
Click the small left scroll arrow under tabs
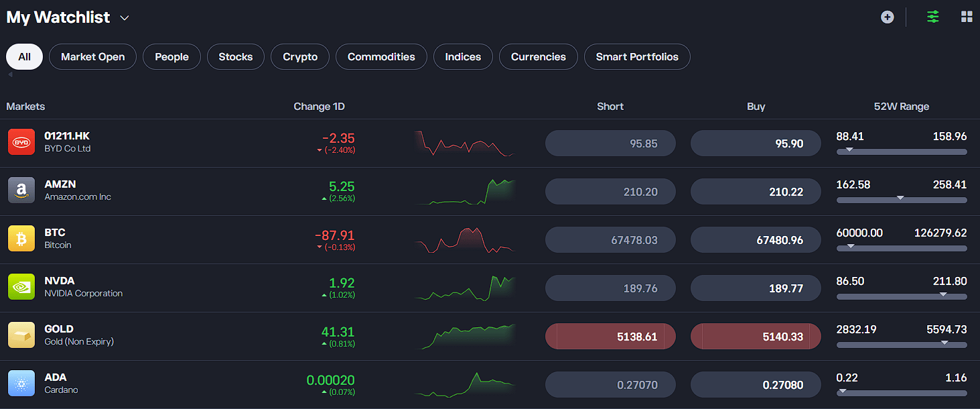pos(10,75)
